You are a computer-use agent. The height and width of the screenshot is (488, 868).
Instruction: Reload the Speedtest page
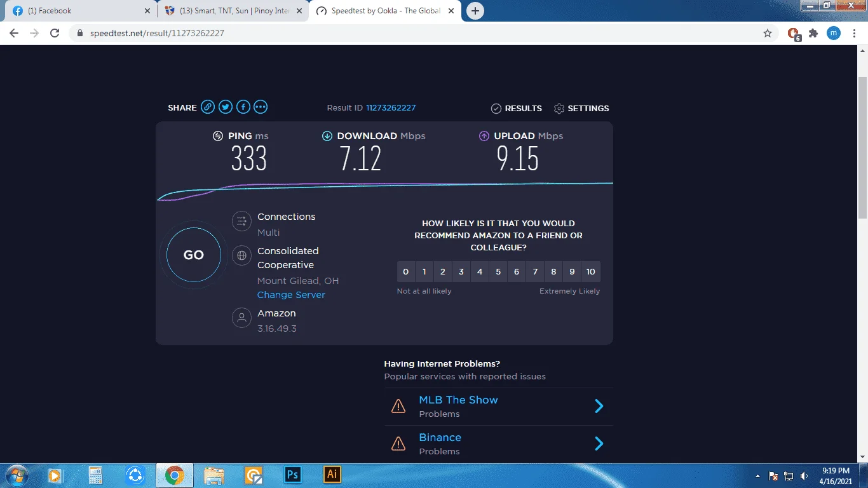click(55, 33)
